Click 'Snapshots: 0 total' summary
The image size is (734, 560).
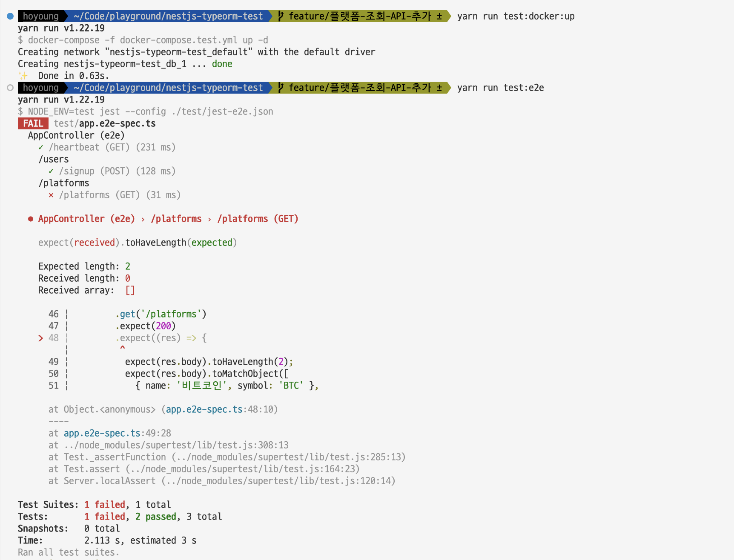(x=69, y=529)
